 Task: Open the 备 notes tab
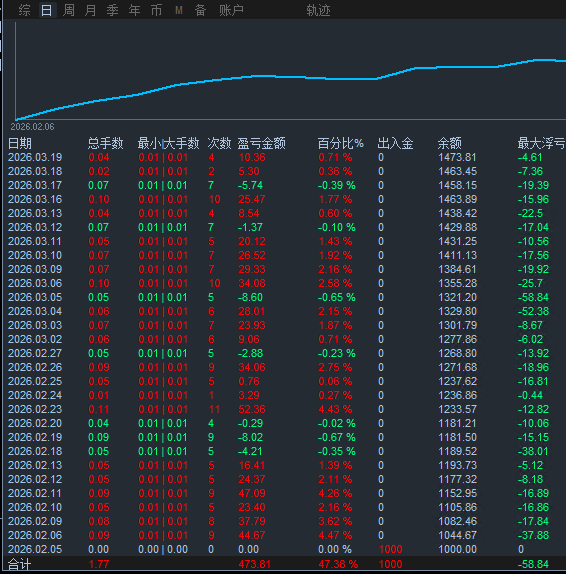pyautogui.click(x=200, y=10)
